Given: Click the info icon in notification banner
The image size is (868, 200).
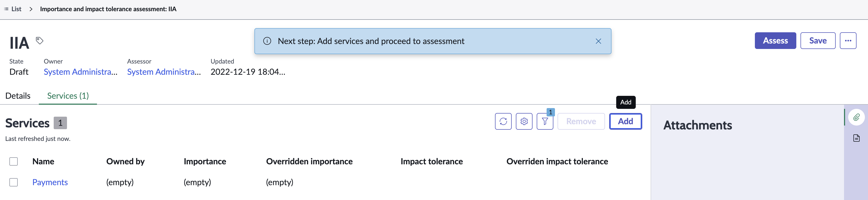Looking at the screenshot, I should point(267,41).
